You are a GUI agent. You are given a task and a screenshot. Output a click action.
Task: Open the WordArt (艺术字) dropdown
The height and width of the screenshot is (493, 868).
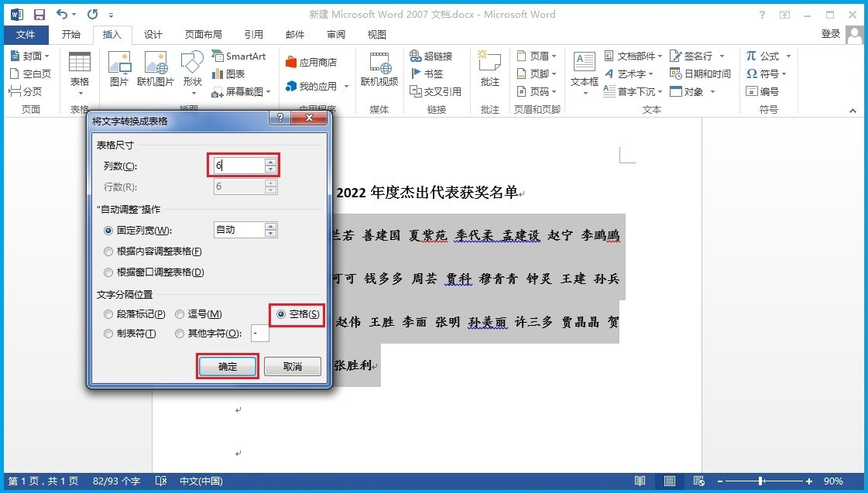629,74
